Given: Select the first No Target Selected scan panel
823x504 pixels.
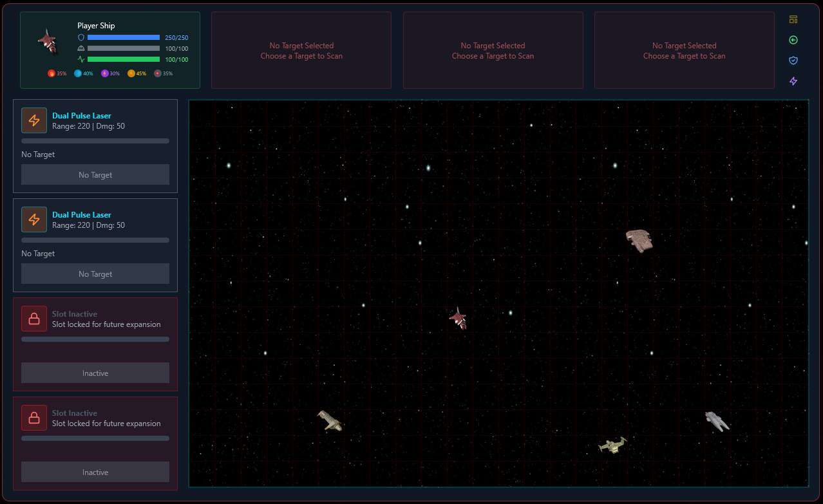Looking at the screenshot, I should tap(301, 50).
